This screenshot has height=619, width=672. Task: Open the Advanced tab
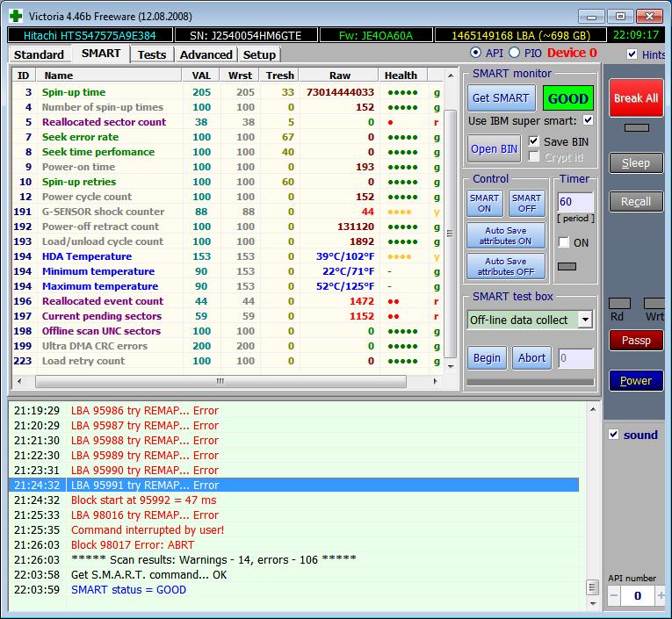[x=206, y=54]
